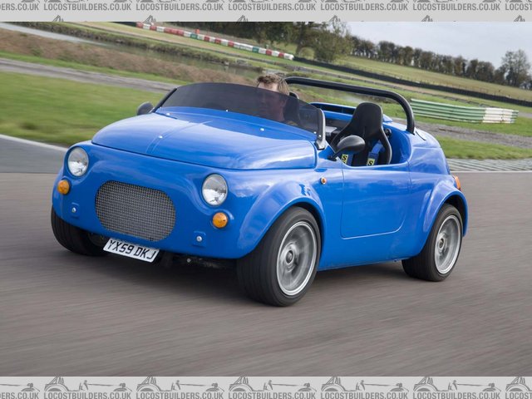Click the side mirror near the black seat
This screenshot has width=532, height=399.
click(x=350, y=145)
